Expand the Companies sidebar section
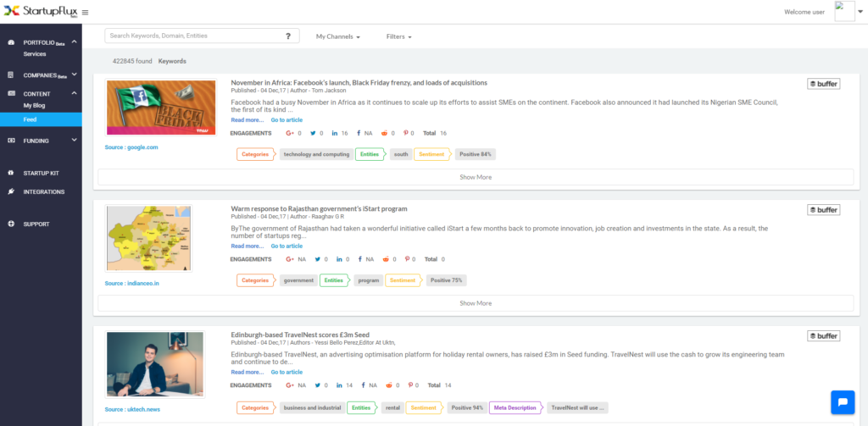This screenshot has width=868, height=426. click(x=75, y=75)
